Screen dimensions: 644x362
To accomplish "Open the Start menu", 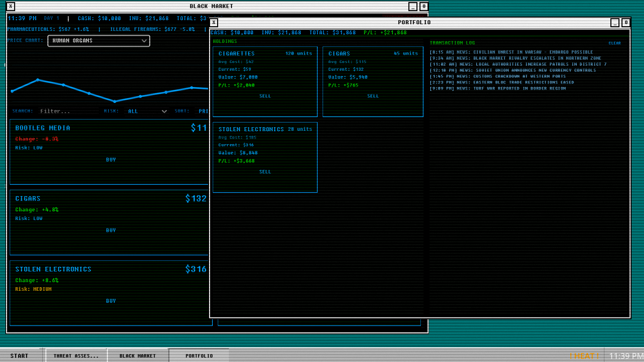I will tap(19, 356).
